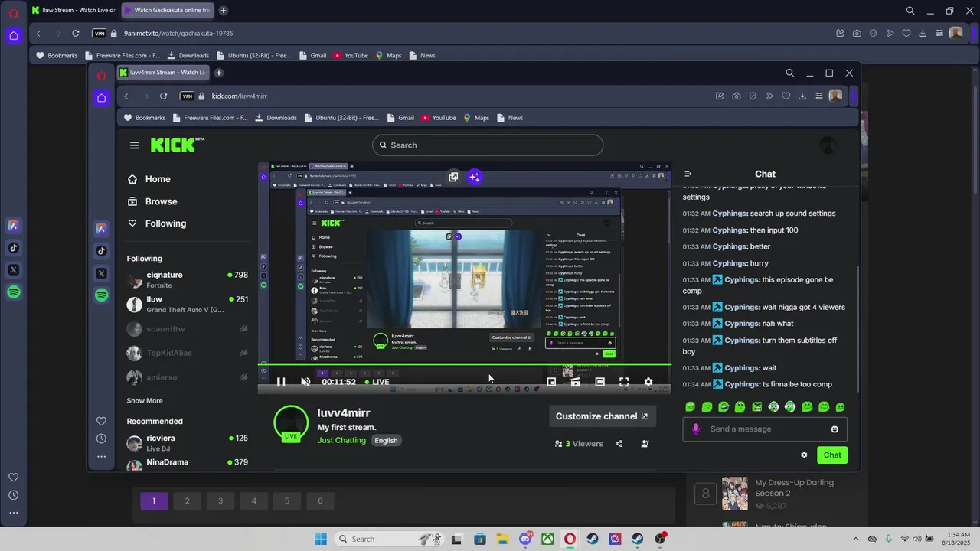Image resolution: width=980 pixels, height=551 pixels.
Task: Open Kick profile avatar menu
Action: coord(828,145)
